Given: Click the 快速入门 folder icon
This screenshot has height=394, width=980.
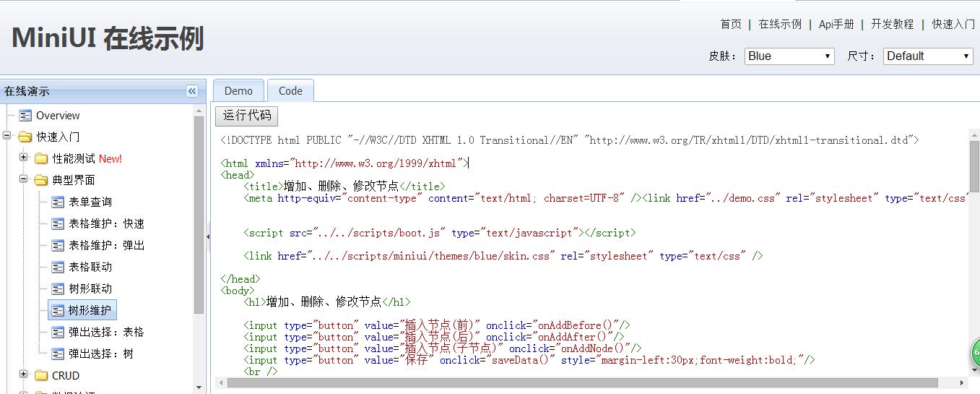Looking at the screenshot, I should coord(25,137).
